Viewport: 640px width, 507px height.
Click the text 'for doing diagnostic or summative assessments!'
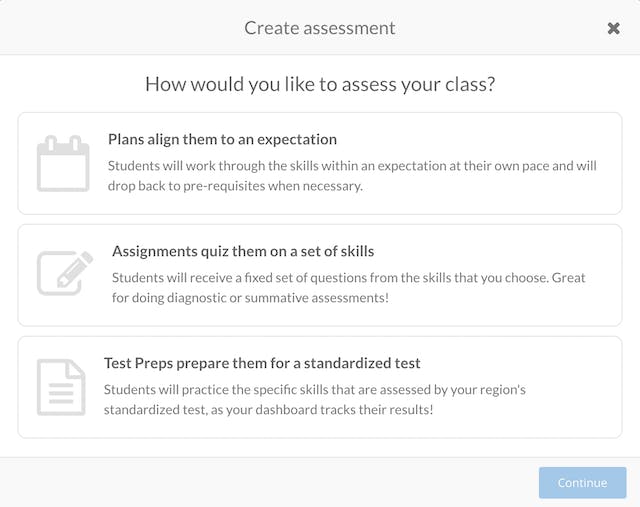(x=250, y=298)
